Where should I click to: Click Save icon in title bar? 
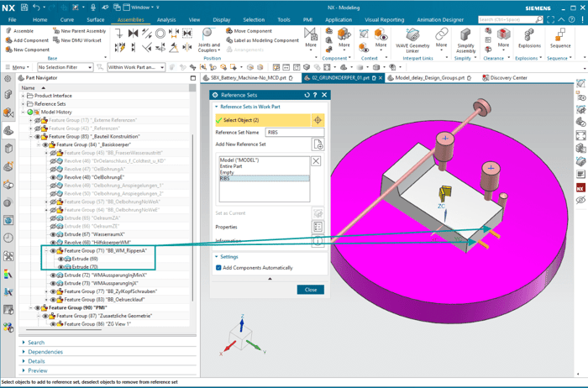(x=24, y=7)
